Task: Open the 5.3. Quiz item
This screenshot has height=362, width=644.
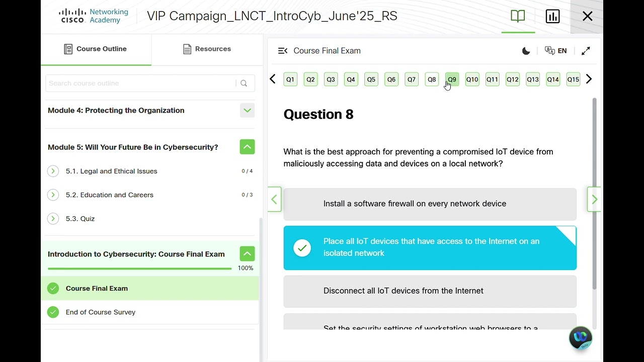Action: (80, 219)
